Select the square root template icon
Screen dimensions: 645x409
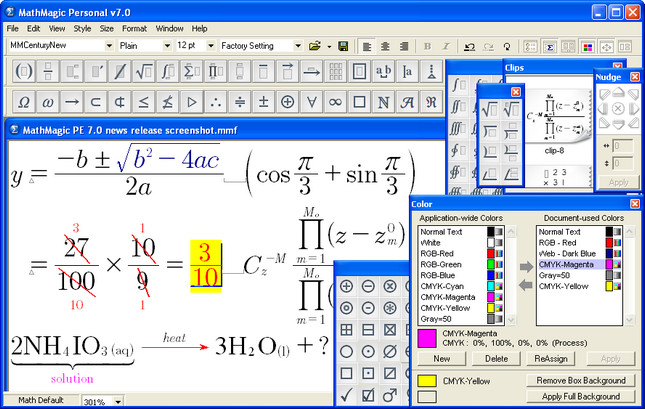click(144, 72)
